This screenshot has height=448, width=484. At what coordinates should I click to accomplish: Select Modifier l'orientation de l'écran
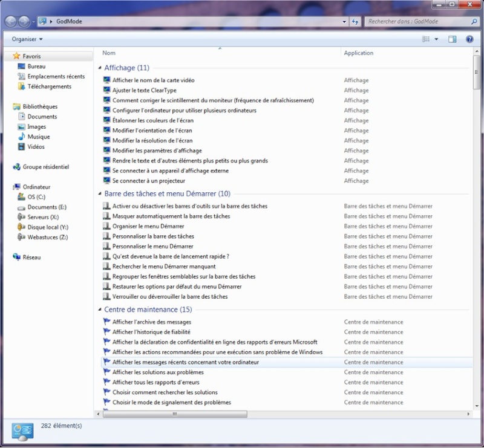(152, 130)
